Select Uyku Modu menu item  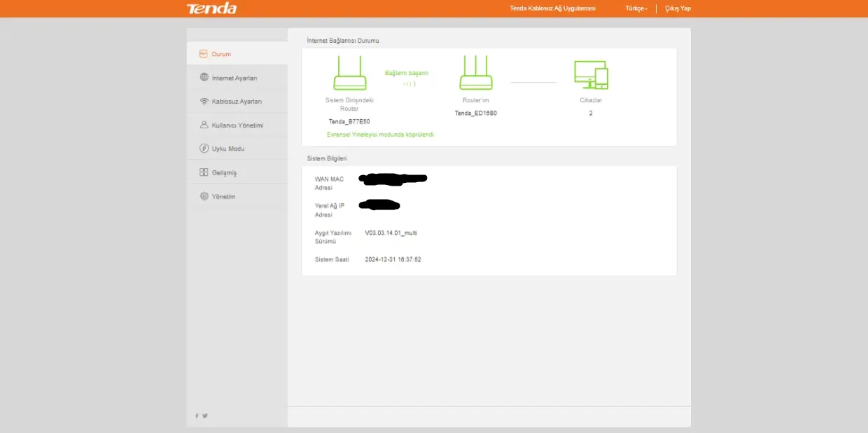[x=237, y=149]
